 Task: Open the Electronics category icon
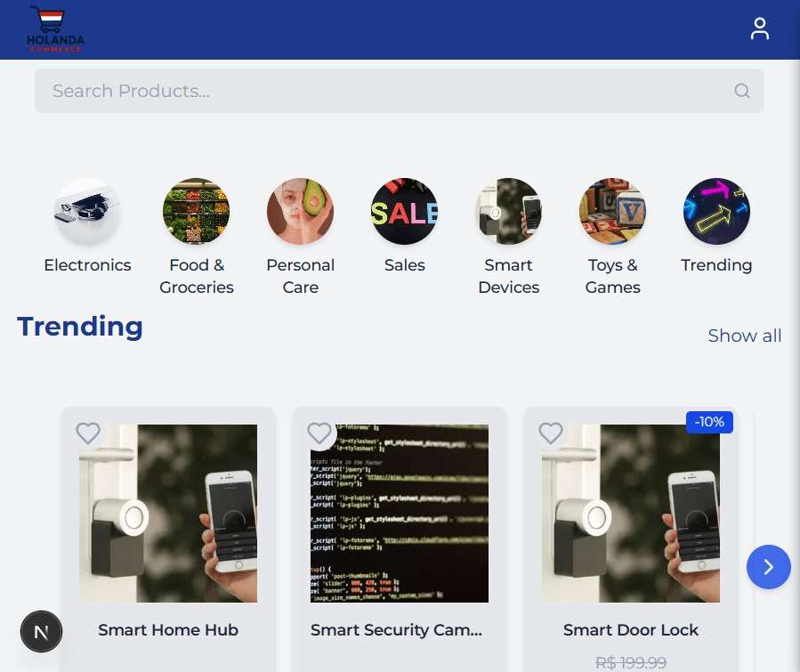87,211
